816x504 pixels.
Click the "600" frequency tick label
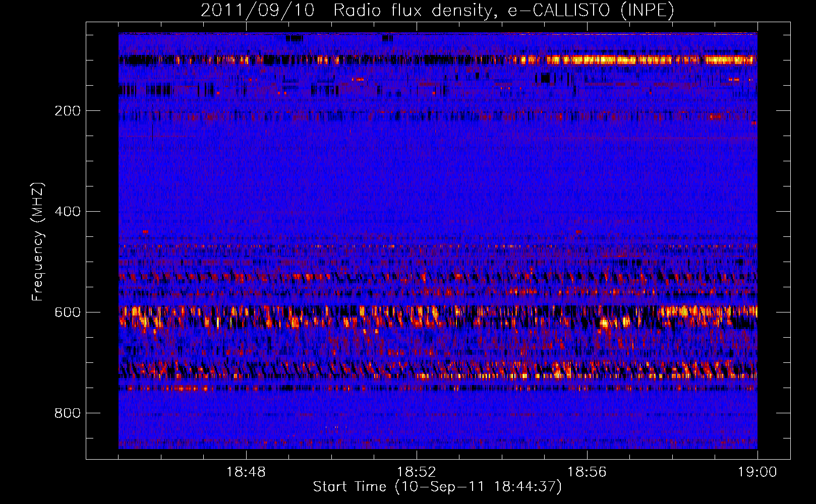point(68,312)
